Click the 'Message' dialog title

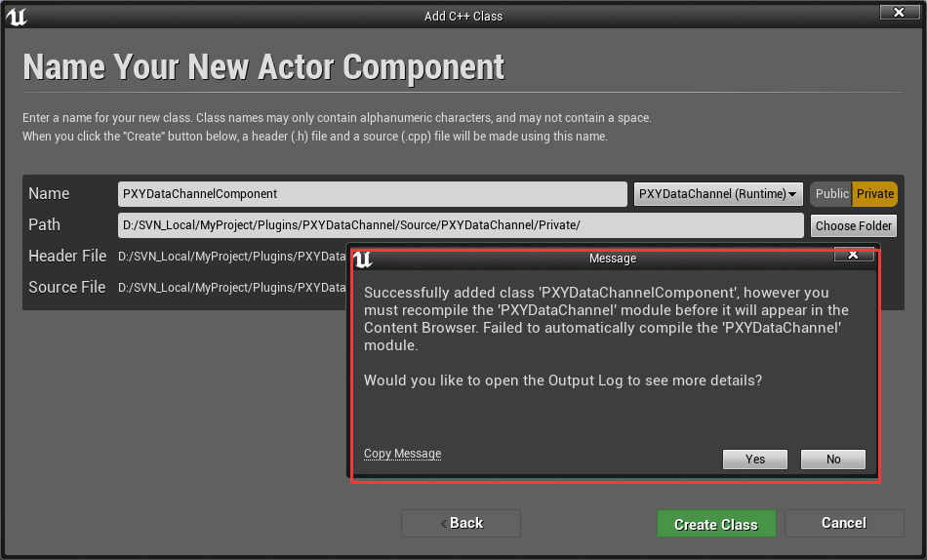pos(613,259)
